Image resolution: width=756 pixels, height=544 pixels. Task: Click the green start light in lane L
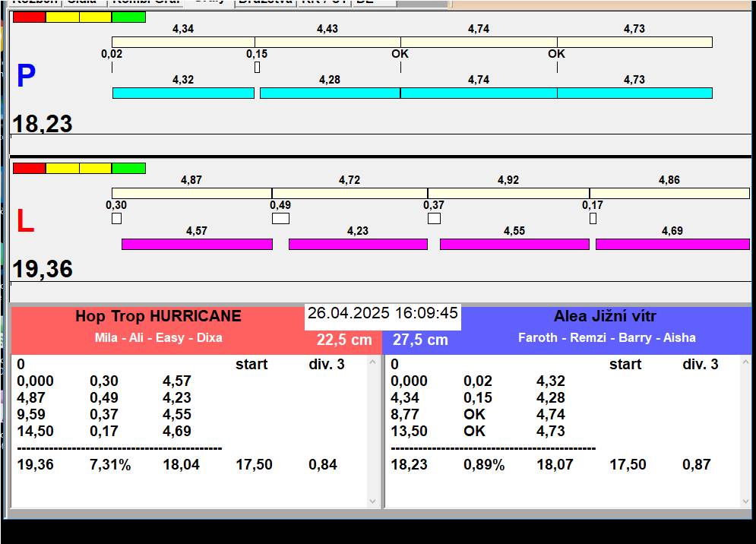tap(128, 168)
